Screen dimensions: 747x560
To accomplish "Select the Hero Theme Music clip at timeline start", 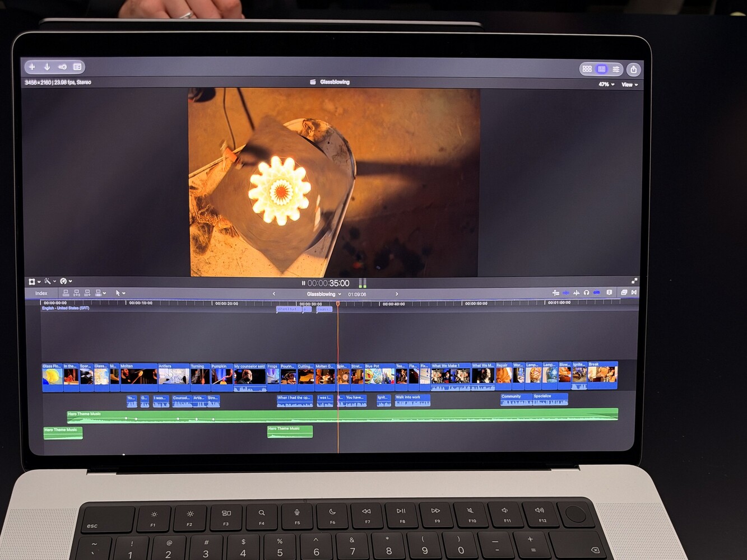I will click(x=63, y=432).
